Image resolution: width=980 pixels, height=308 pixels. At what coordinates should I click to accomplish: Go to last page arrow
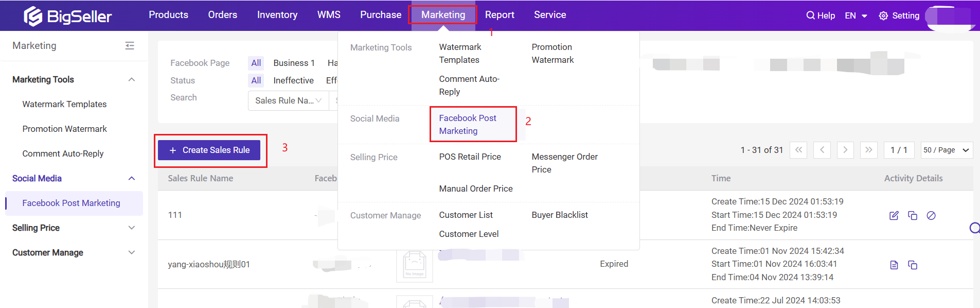tap(869, 150)
